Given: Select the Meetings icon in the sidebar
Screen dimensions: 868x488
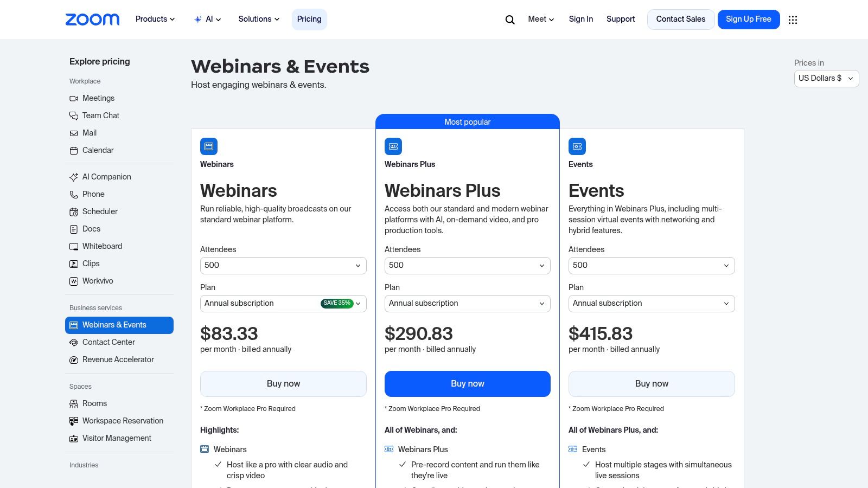Looking at the screenshot, I should [74, 98].
